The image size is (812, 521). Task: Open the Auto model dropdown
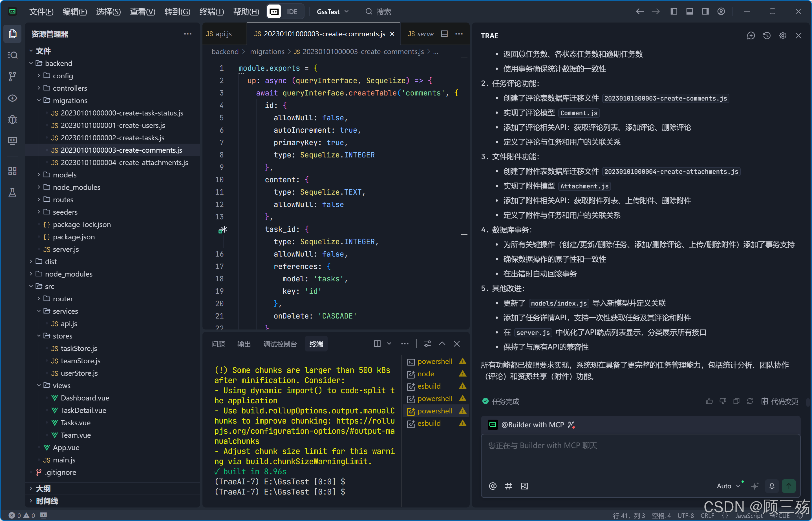(728, 486)
